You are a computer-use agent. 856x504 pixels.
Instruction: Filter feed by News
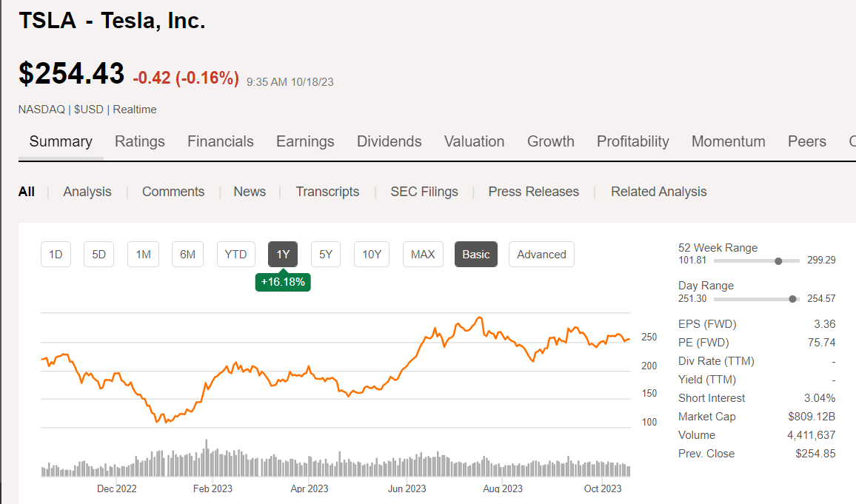click(250, 192)
